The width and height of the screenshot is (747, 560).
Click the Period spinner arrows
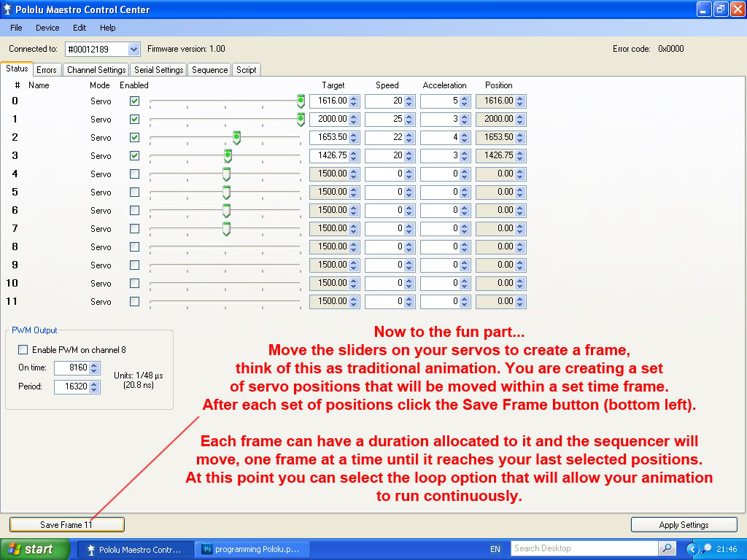click(x=94, y=386)
